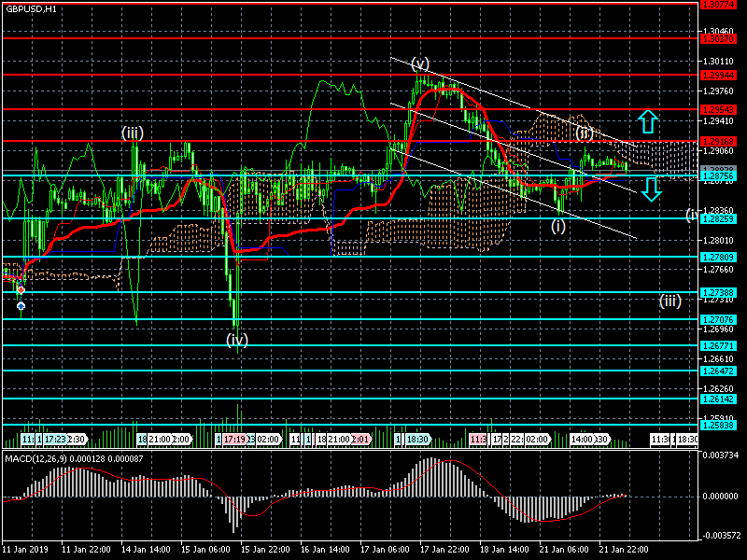Click the projected wave (iii) label
Screen dimensions: 747x560
(x=670, y=301)
